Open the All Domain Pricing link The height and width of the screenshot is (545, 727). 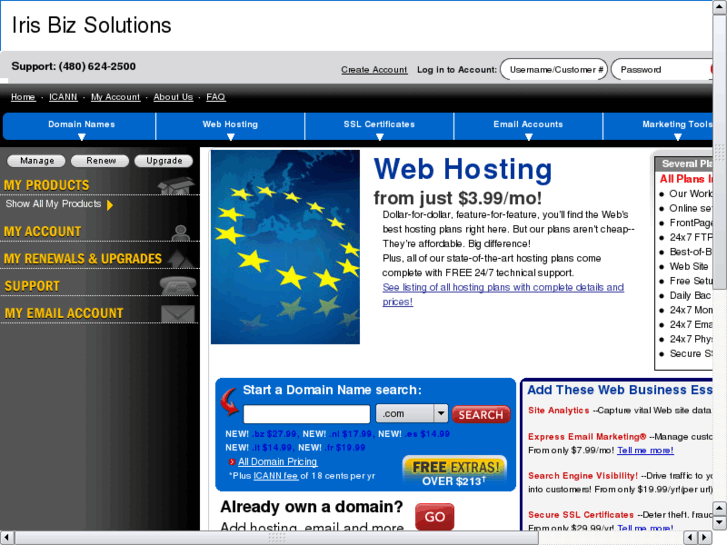(x=277, y=462)
